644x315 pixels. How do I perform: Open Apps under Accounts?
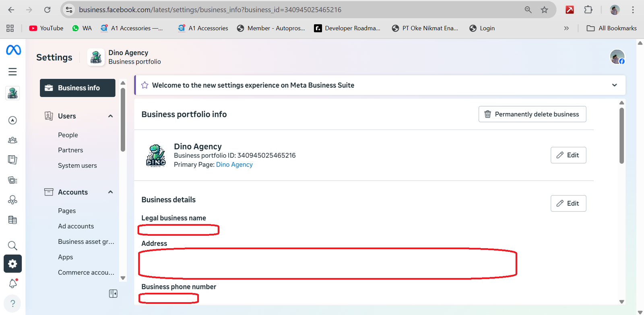tap(66, 257)
